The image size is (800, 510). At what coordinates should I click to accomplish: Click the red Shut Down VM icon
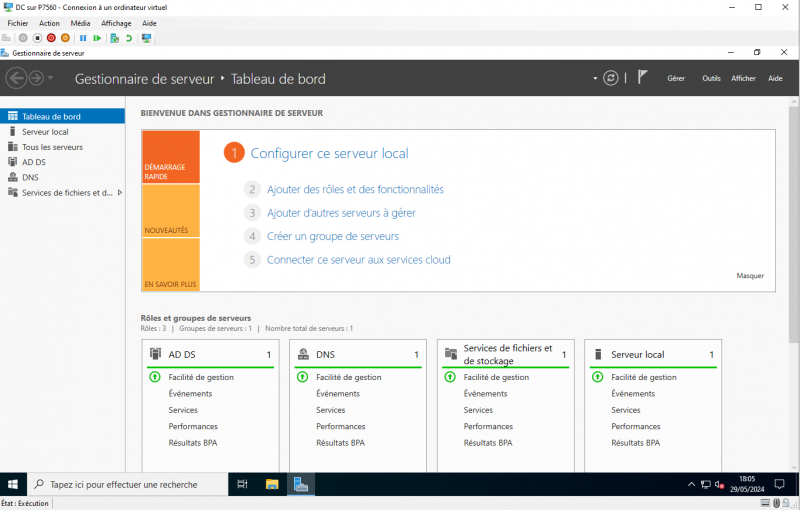(51, 38)
